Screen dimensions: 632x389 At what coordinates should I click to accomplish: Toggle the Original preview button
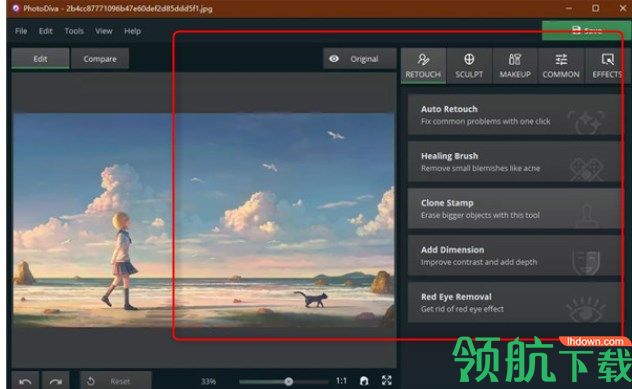(x=360, y=59)
